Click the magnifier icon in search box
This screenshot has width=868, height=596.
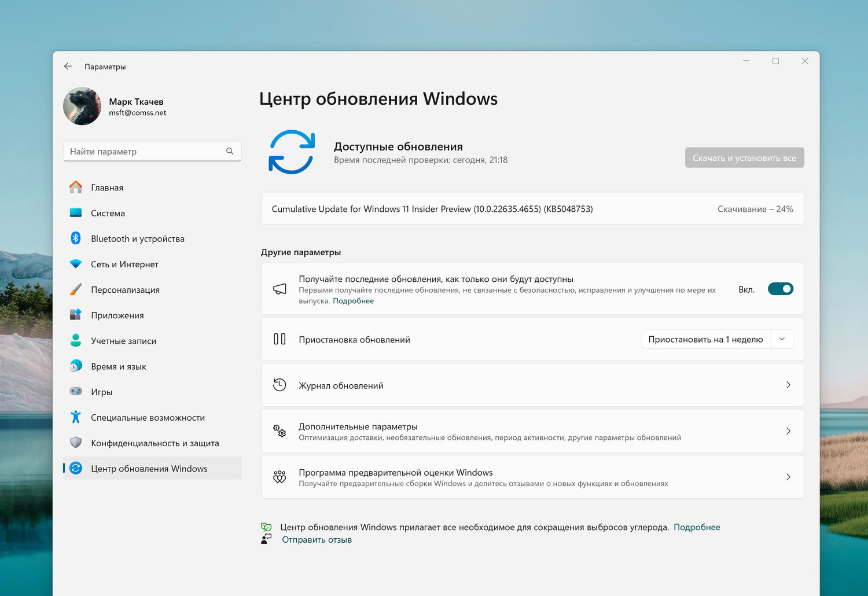(x=230, y=151)
